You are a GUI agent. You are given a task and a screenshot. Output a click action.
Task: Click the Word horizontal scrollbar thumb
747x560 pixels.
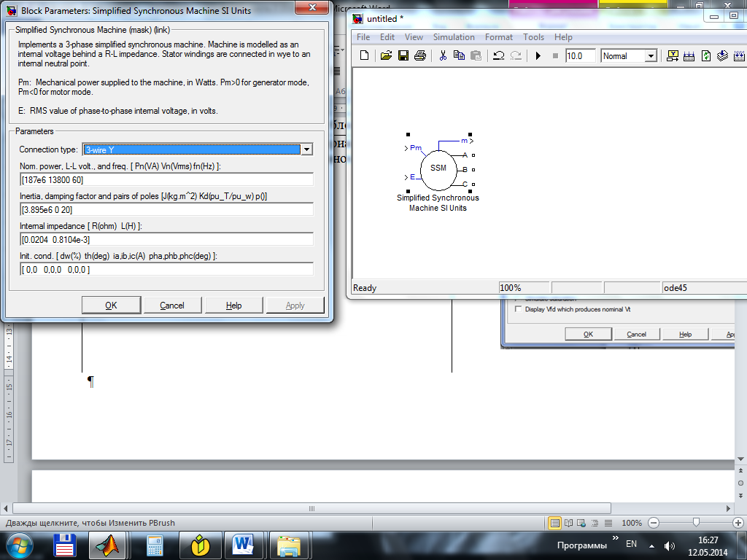click(x=311, y=508)
